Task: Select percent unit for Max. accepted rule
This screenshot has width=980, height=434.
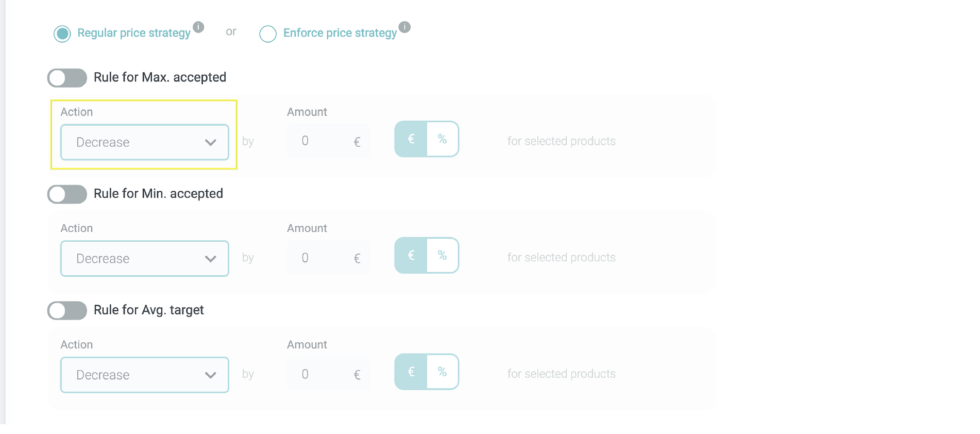Action: coord(442,139)
